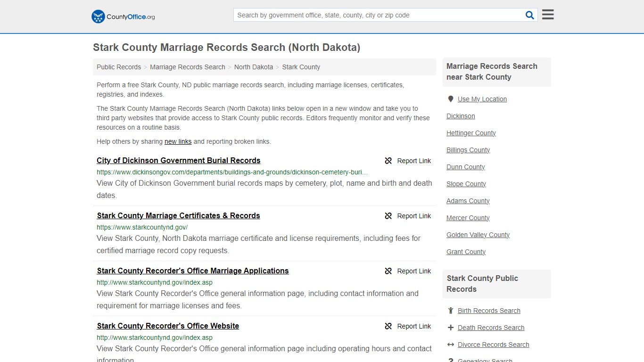Click the Stark County Public Records heading
Image resolution: width=644 pixels, height=362 pixels.
point(482,284)
